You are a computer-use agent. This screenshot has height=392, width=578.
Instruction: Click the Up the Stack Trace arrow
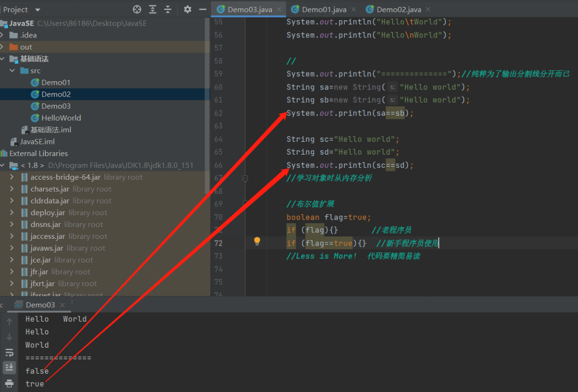pyautogui.click(x=9, y=322)
